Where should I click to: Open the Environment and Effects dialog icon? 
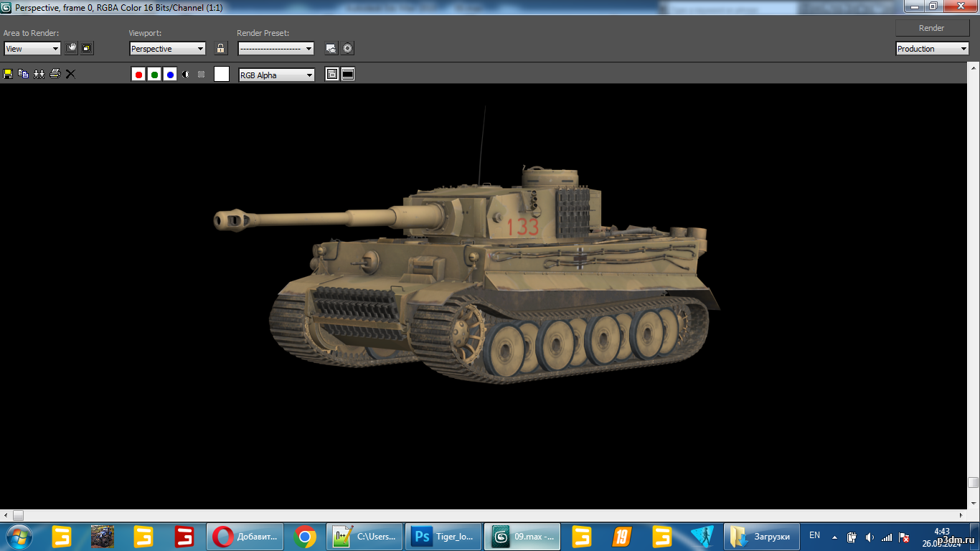[348, 49]
